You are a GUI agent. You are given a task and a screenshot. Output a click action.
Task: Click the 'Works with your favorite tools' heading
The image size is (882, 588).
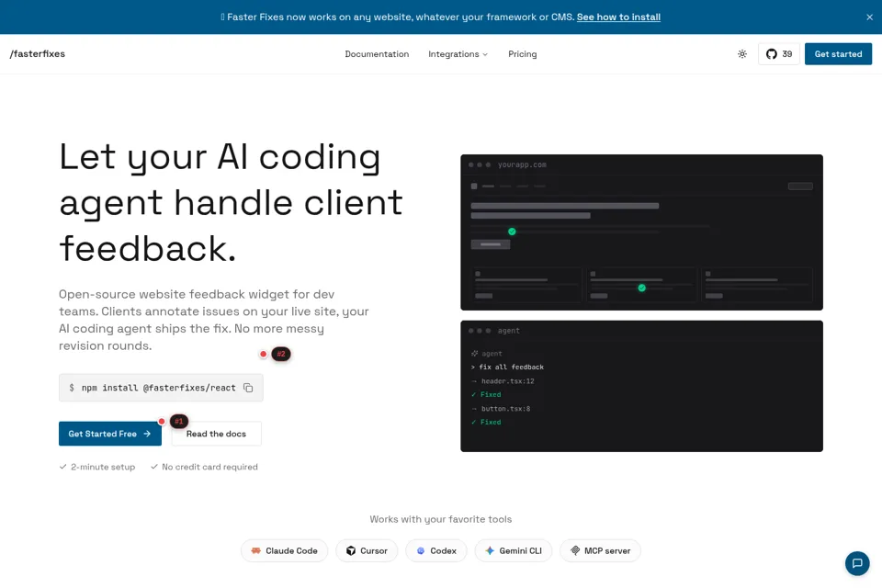(x=440, y=519)
